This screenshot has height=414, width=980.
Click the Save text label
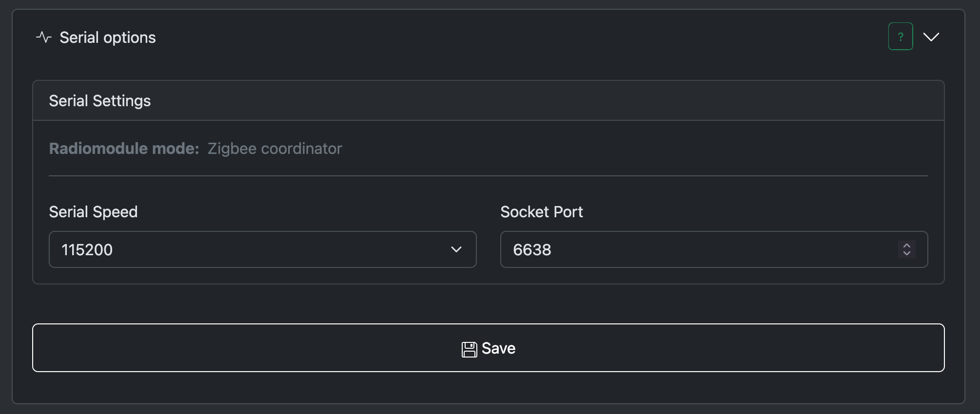coord(498,348)
